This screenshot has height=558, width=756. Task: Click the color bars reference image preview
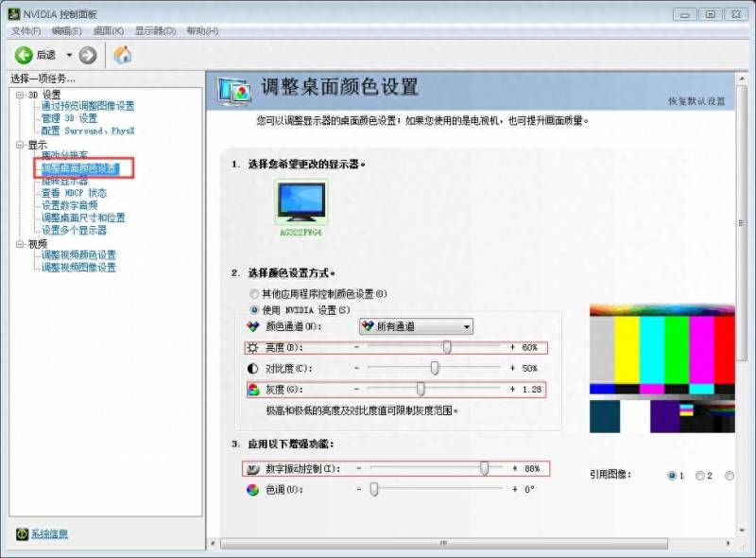click(x=662, y=368)
